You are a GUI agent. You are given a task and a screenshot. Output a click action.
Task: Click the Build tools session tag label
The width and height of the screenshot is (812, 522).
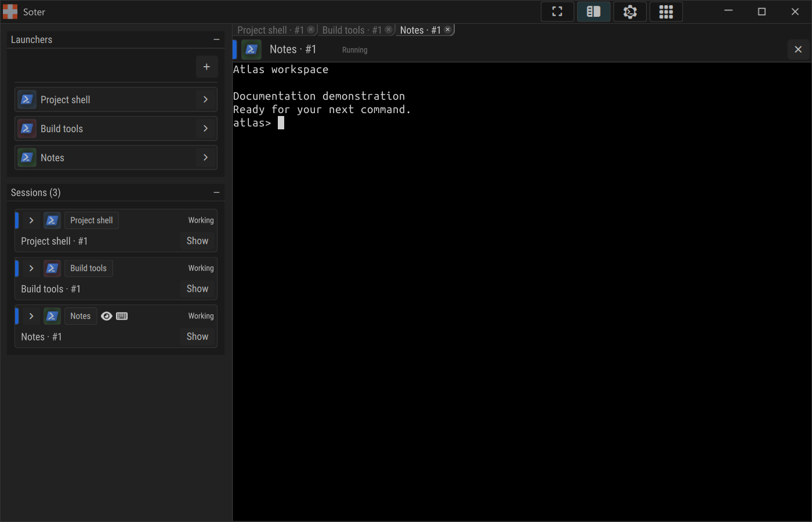[x=89, y=268]
